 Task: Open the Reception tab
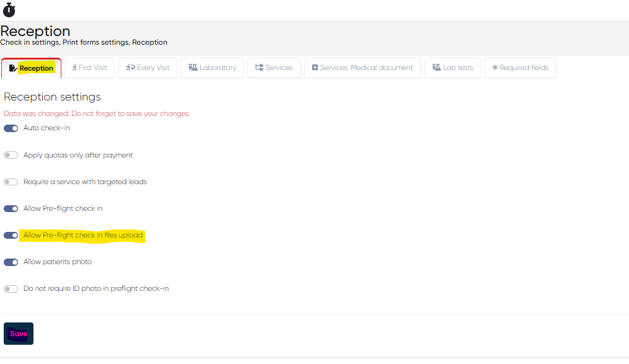32,68
